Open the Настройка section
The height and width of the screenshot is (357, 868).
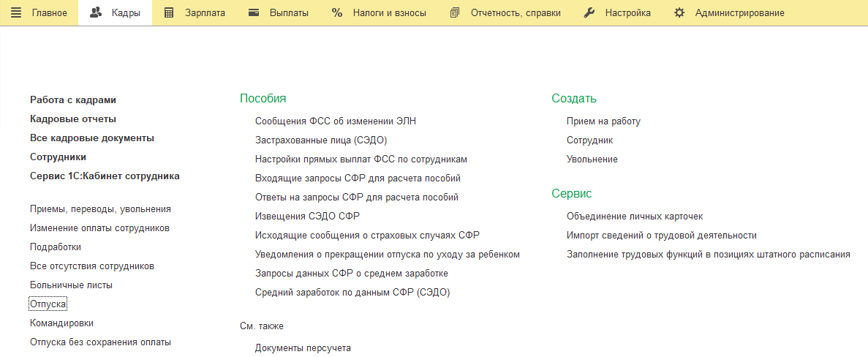pyautogui.click(x=627, y=12)
